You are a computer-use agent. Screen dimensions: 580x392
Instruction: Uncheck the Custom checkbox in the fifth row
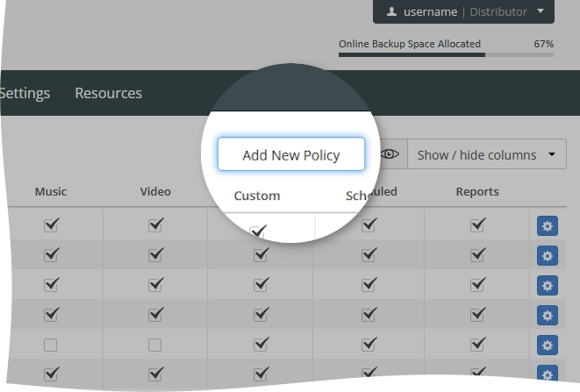pos(261,345)
